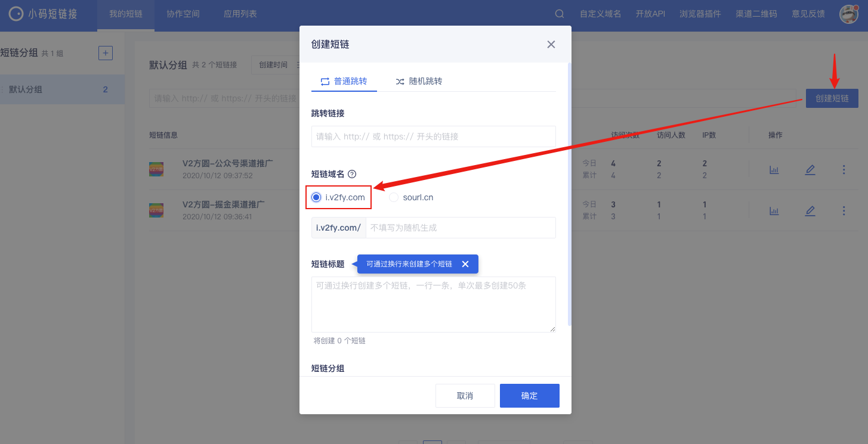This screenshot has width=868, height=444.
Task: View statistics chart for 公众号渠道推广 link
Action: [x=774, y=170]
